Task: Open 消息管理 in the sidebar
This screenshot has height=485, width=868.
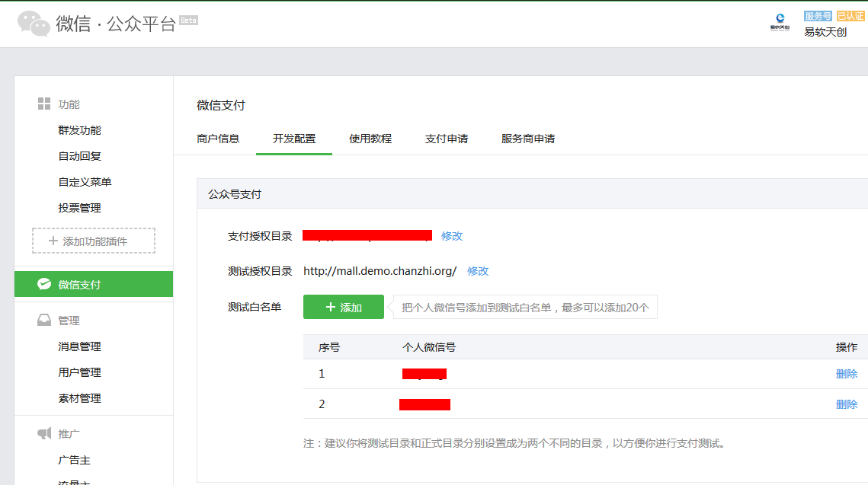Action: tap(80, 346)
